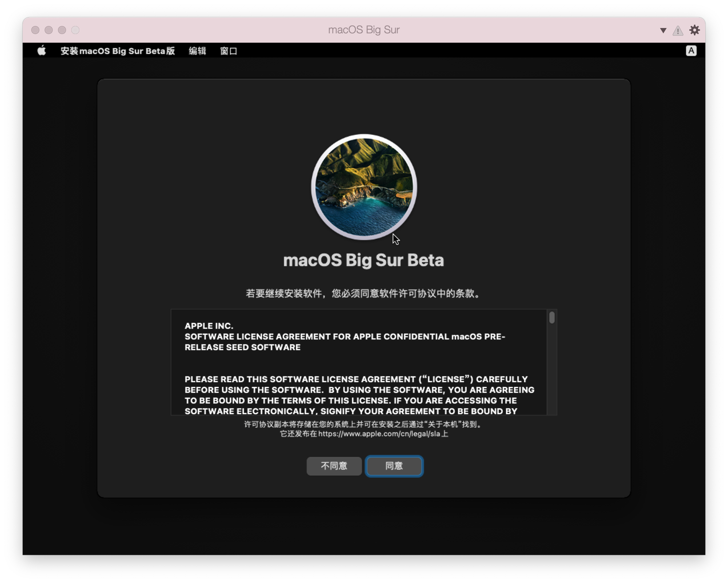Click the 不同意 button to decline

coord(334,466)
